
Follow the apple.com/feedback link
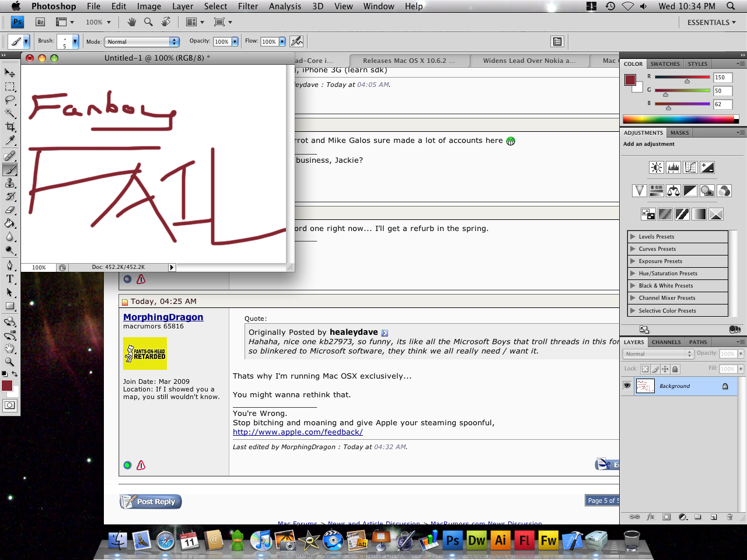coord(298,432)
